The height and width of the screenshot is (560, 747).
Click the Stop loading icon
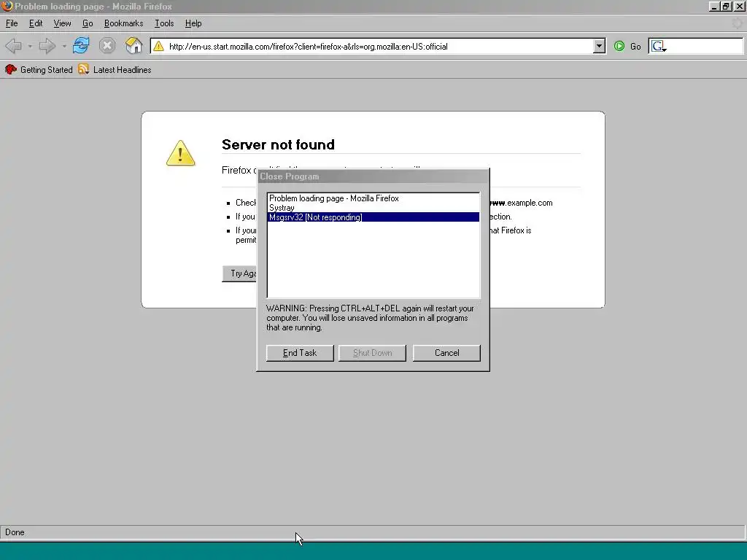pos(107,46)
